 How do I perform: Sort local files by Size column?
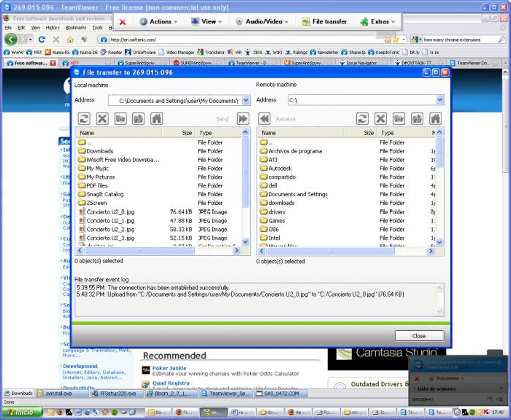[178, 133]
